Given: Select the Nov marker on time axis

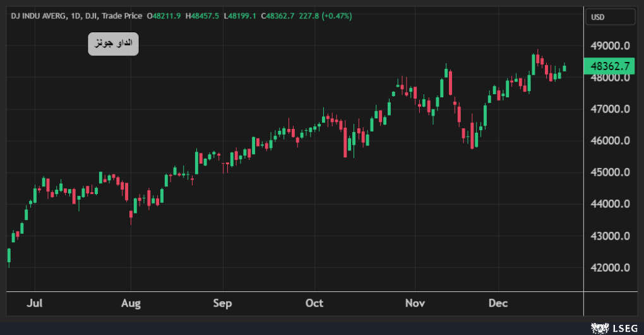Looking at the screenshot, I should pyautogui.click(x=415, y=303).
